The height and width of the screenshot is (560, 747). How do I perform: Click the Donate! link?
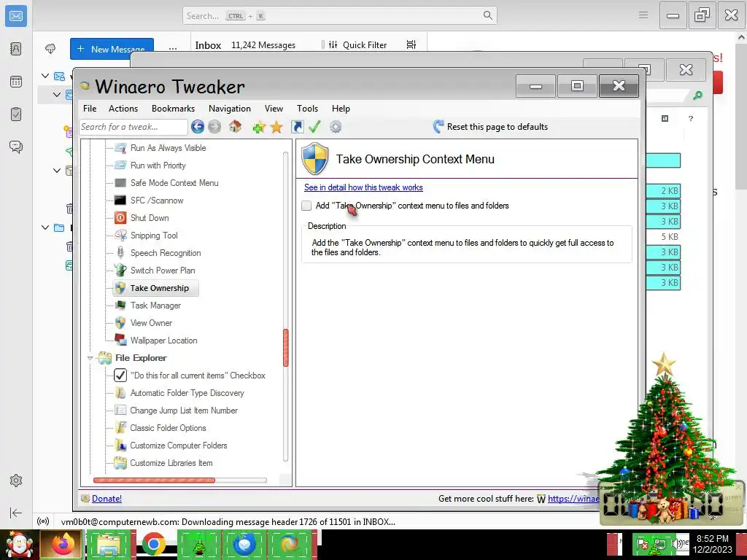point(107,499)
